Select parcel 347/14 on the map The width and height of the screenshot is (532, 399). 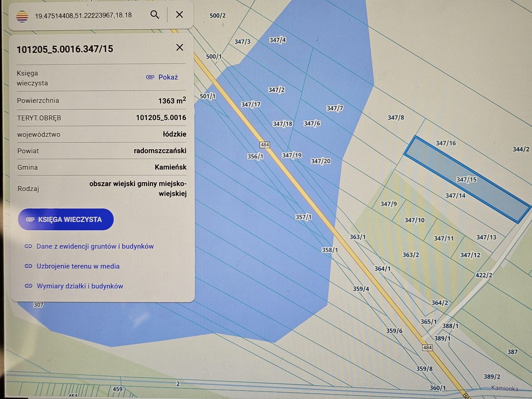point(456,195)
